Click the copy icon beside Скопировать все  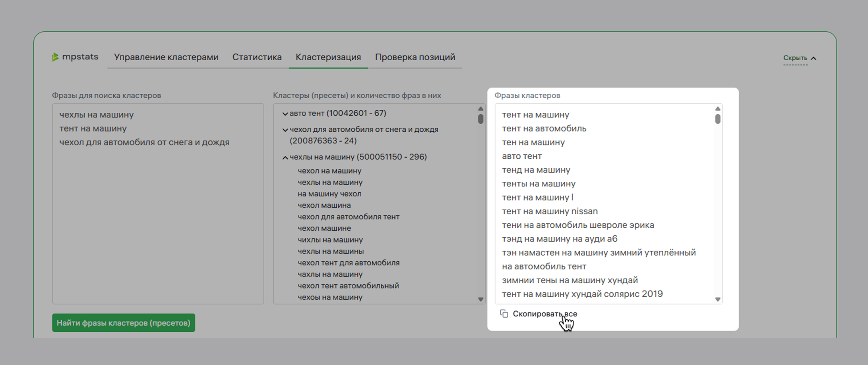click(x=504, y=314)
